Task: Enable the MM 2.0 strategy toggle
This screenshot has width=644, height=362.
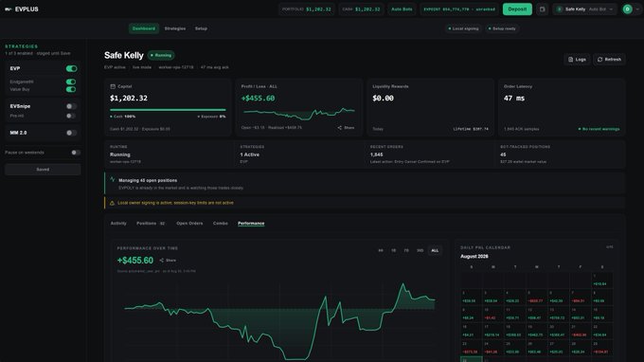Action: pyautogui.click(x=71, y=133)
